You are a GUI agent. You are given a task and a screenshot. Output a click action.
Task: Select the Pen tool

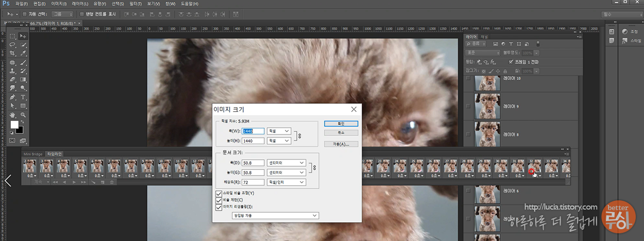click(12, 97)
